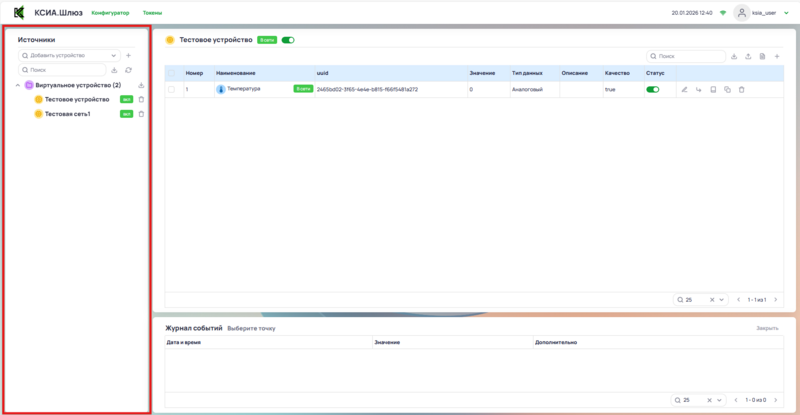Check the checkbox in the Температура row

(x=171, y=90)
